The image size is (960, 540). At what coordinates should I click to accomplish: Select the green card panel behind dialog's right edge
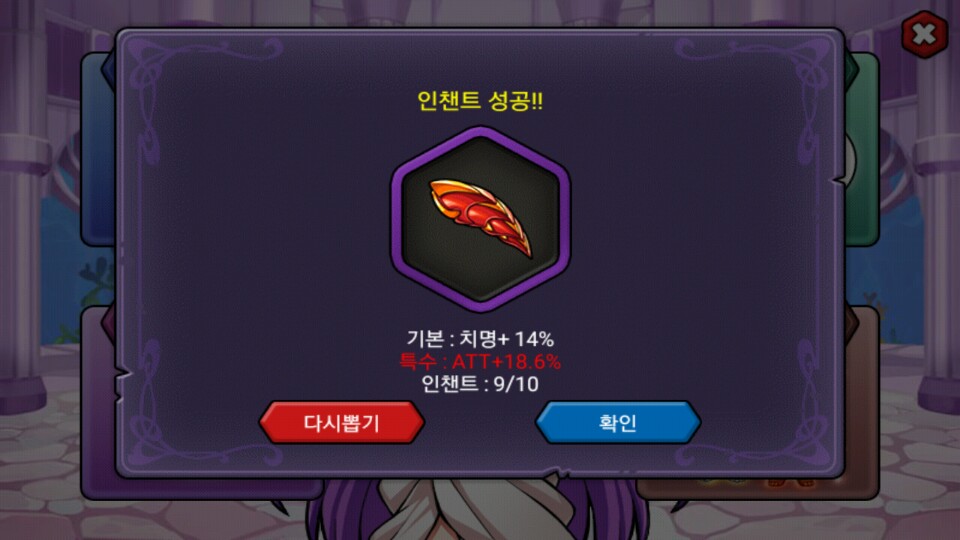[862, 150]
